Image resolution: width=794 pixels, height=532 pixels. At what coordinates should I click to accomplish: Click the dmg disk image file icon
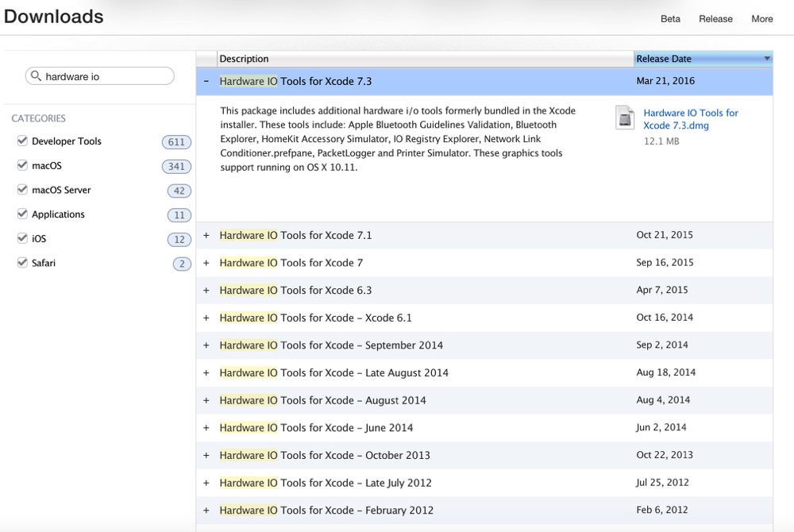coord(625,118)
